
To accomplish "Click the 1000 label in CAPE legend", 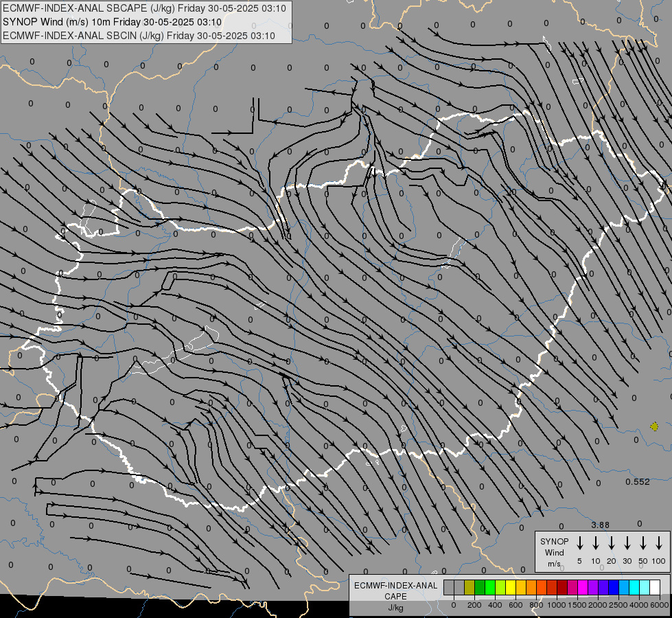I will click(x=557, y=605).
